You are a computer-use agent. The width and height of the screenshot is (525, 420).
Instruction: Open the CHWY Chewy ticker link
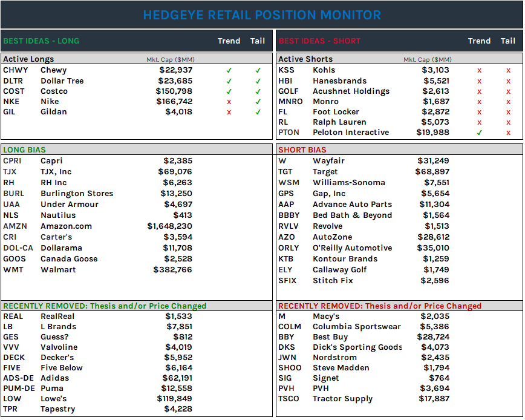(16, 70)
